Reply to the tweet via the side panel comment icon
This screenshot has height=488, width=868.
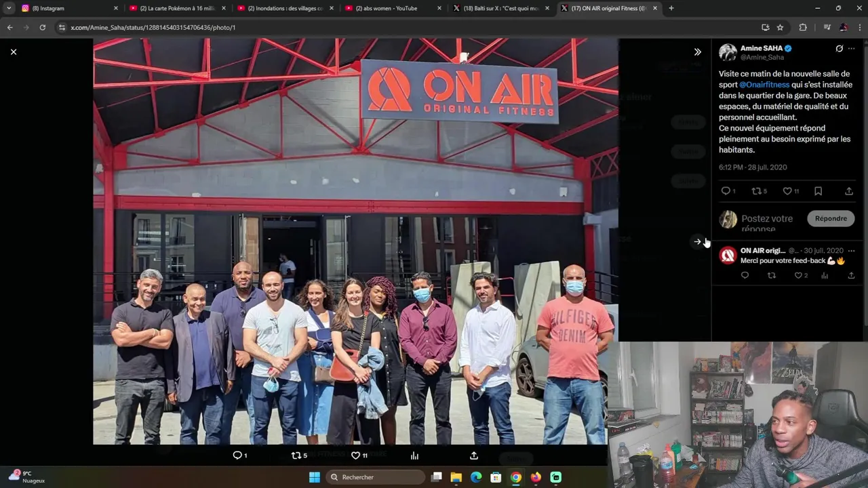click(726, 191)
